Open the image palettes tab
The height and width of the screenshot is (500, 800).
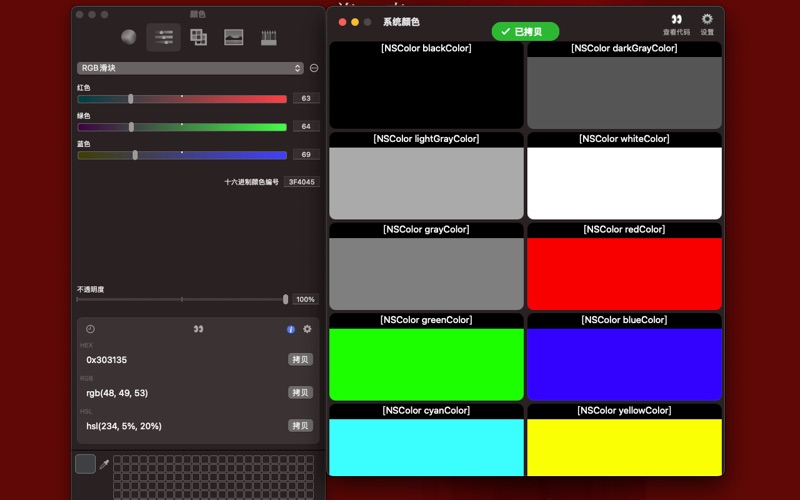(x=233, y=38)
